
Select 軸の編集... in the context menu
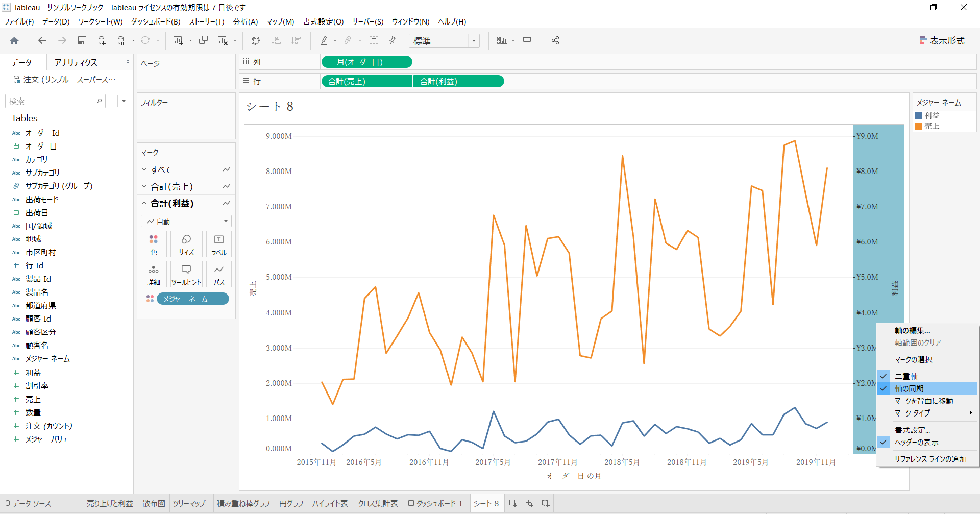click(x=913, y=331)
